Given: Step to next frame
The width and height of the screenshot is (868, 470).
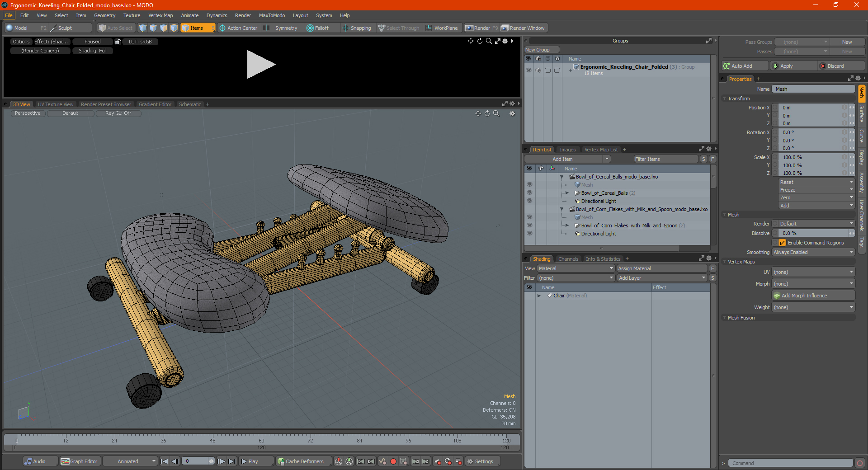Looking at the screenshot, I should pyautogui.click(x=221, y=461).
